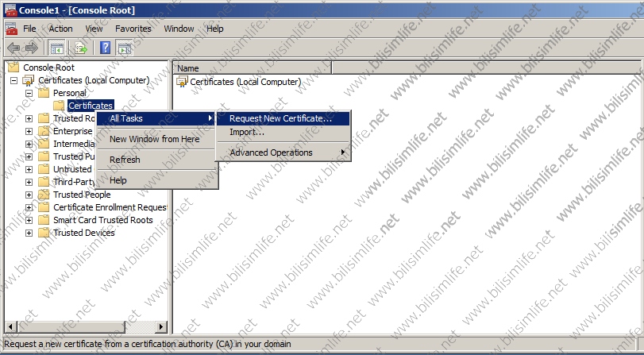Open the File menu
This screenshot has height=355, width=644.
click(29, 29)
